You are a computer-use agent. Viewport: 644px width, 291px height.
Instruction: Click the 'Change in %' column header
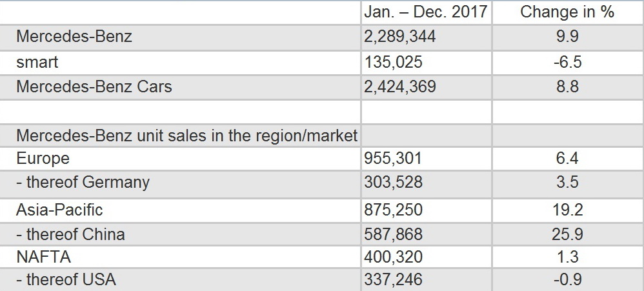pos(567,12)
